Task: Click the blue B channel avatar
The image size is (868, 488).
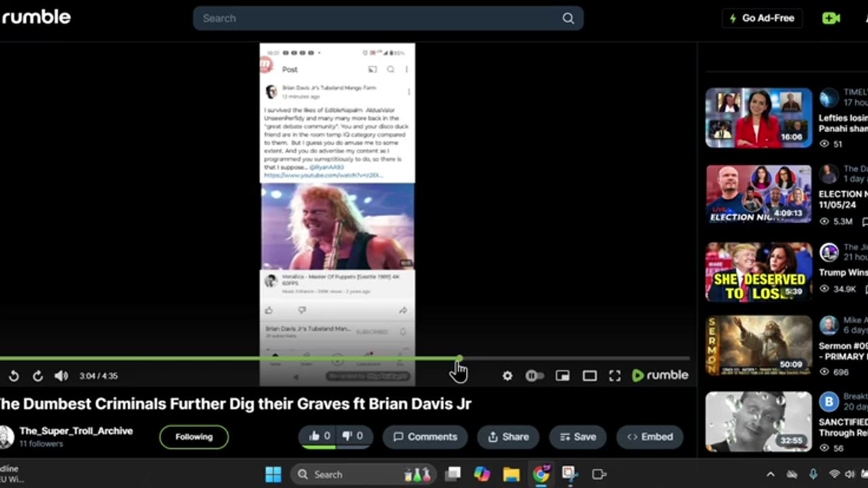Action: (829, 402)
